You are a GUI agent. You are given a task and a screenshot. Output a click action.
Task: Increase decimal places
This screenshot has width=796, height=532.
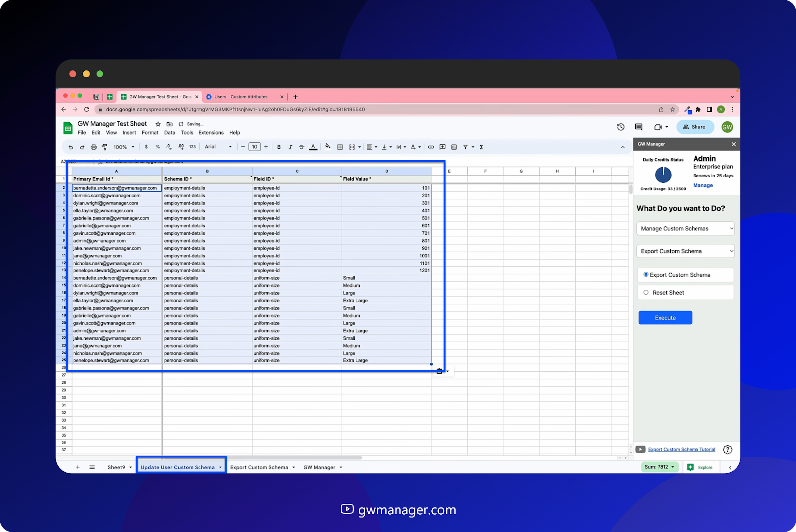181,147
